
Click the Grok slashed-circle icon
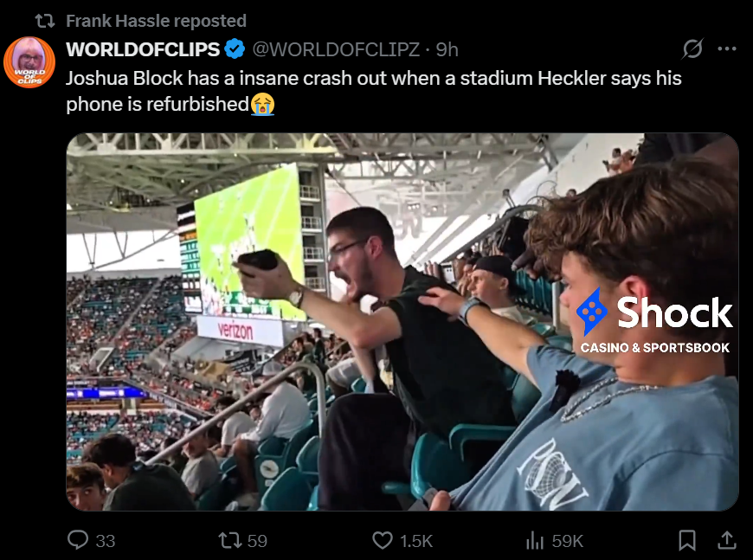coord(692,48)
